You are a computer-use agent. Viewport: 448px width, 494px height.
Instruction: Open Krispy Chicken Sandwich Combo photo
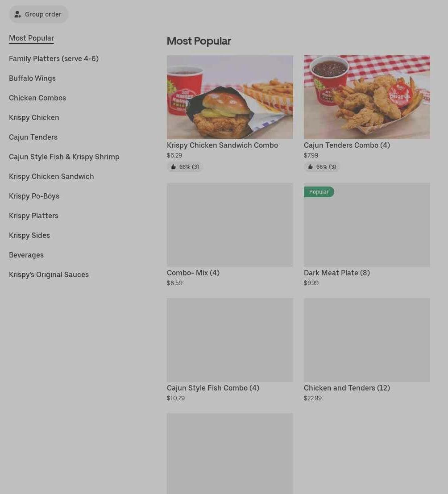(x=230, y=97)
